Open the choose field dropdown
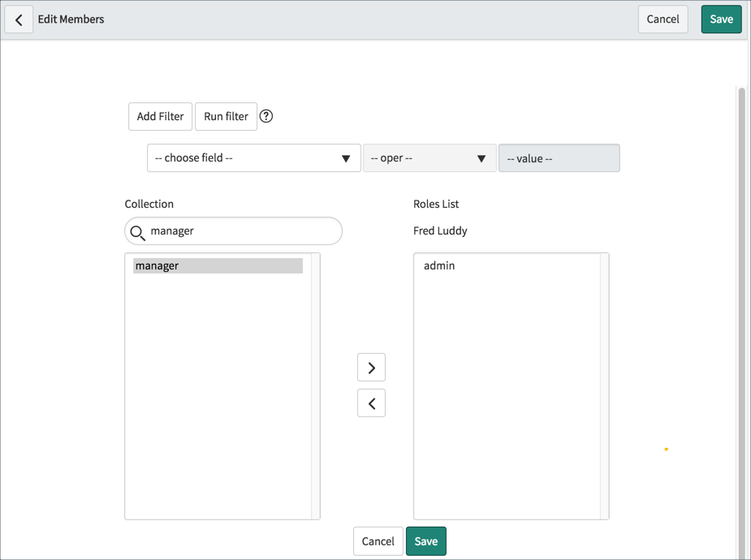 pyautogui.click(x=254, y=158)
